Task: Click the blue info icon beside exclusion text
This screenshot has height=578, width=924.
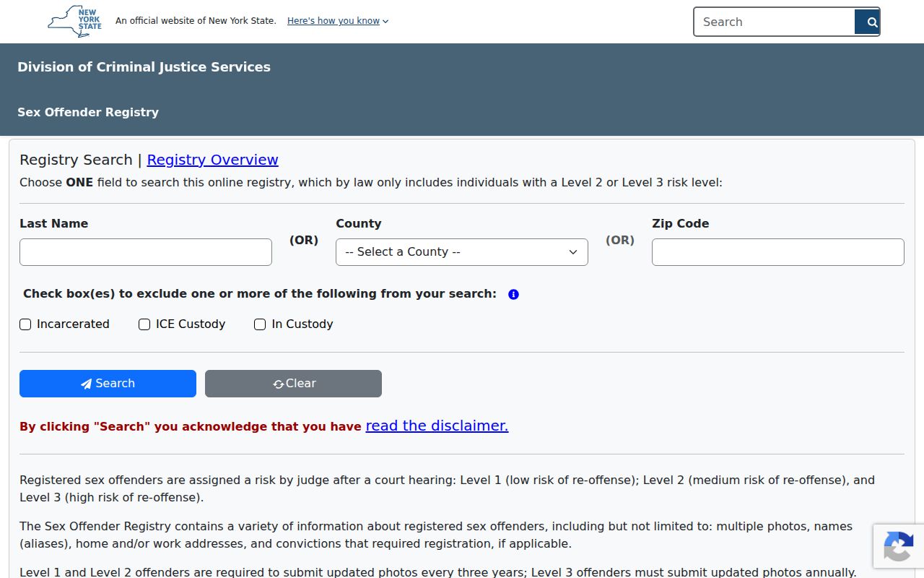Action: pyautogui.click(x=513, y=294)
